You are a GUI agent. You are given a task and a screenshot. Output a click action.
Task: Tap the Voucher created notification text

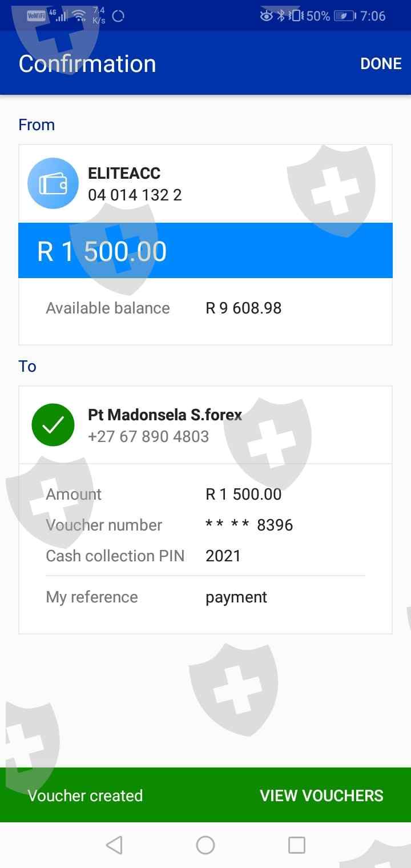click(85, 795)
